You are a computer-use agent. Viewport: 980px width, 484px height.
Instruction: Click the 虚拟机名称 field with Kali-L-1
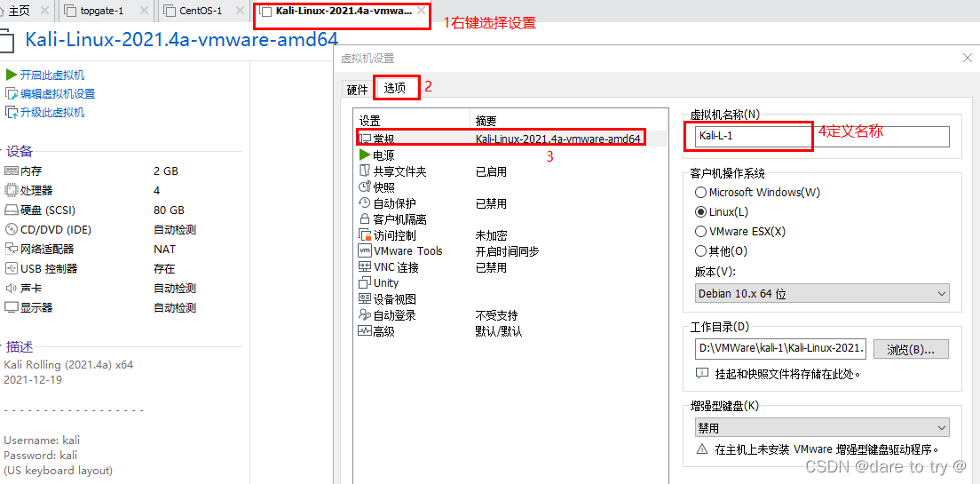[822, 137]
